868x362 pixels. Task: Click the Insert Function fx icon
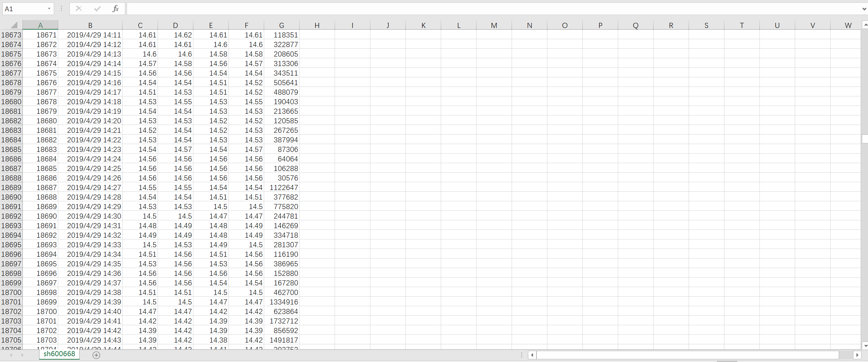[115, 9]
